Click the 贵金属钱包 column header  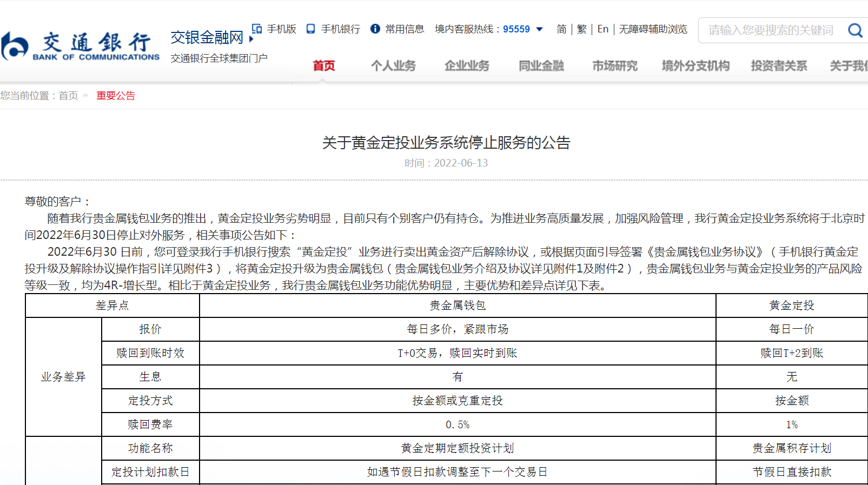coord(458,305)
